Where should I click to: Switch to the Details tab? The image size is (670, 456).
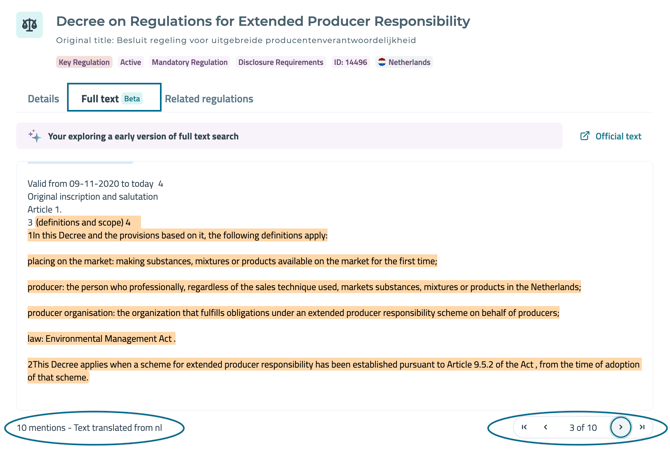43,99
